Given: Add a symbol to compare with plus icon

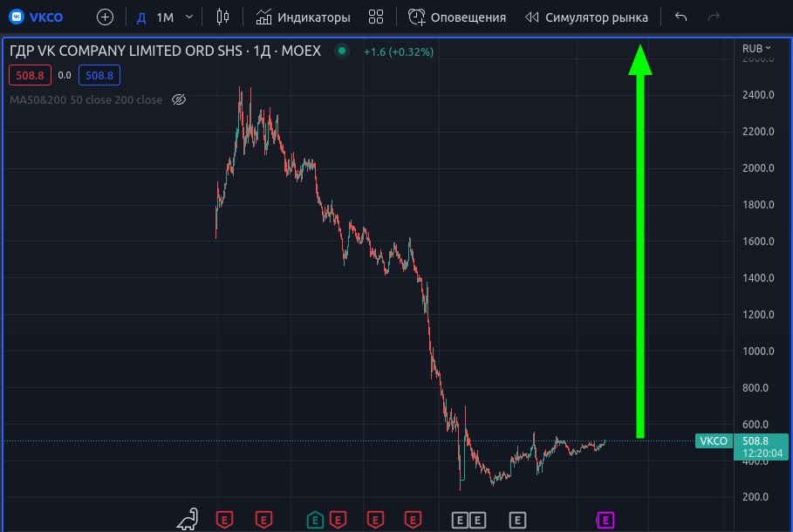Looking at the screenshot, I should point(105,17).
